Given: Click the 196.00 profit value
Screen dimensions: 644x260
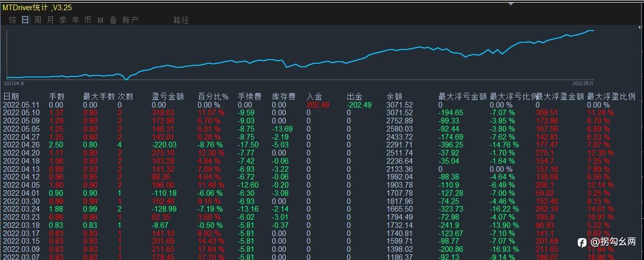Looking at the screenshot, I should pyautogui.click(x=163, y=185).
